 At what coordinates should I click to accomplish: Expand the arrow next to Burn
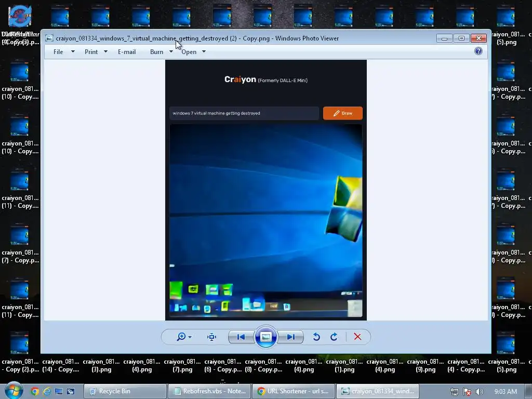171,51
